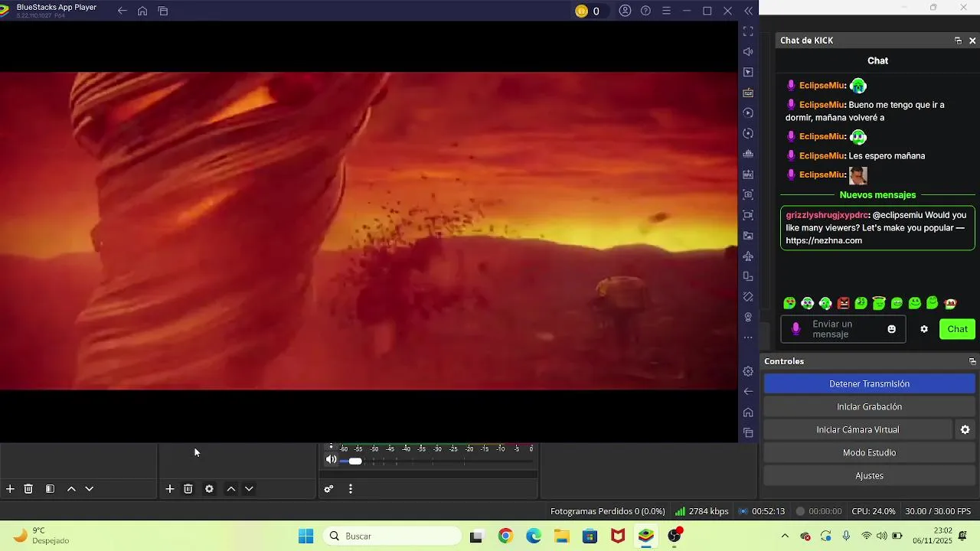Send message with green Chat button
Screen dimensions: 980x551
point(957,329)
